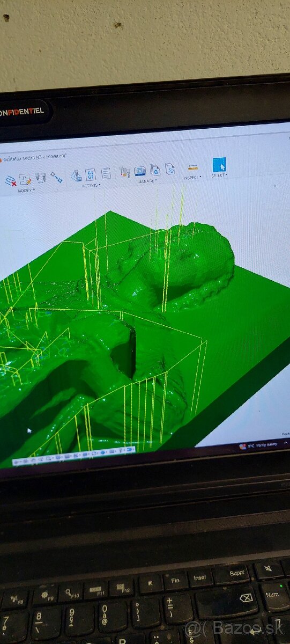Select the Measure ruler icon in INSPECT
Screen dimensions: 290x644
192,167
